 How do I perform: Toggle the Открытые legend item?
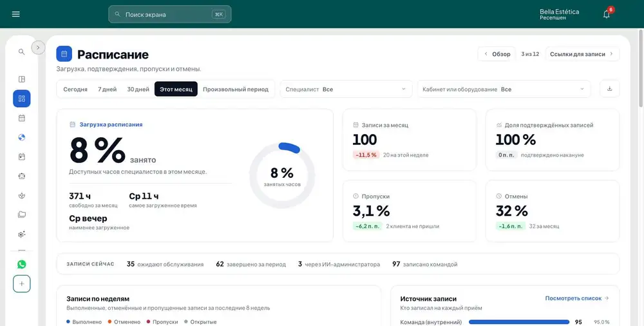pyautogui.click(x=200, y=322)
